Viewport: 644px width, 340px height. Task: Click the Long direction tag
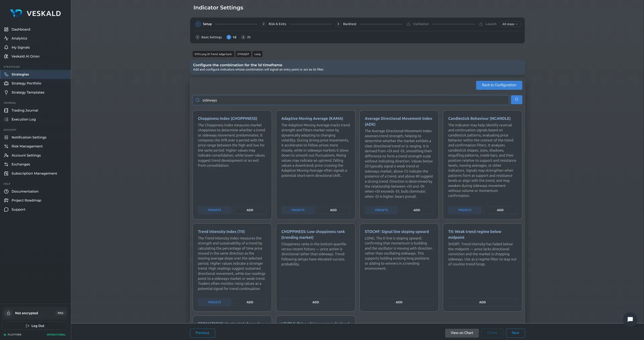[x=257, y=54]
